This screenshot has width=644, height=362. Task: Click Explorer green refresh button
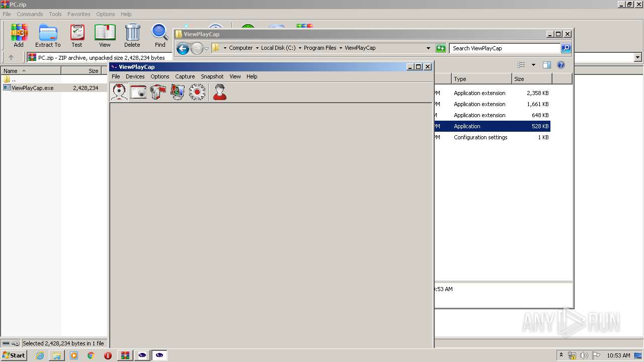(x=441, y=48)
